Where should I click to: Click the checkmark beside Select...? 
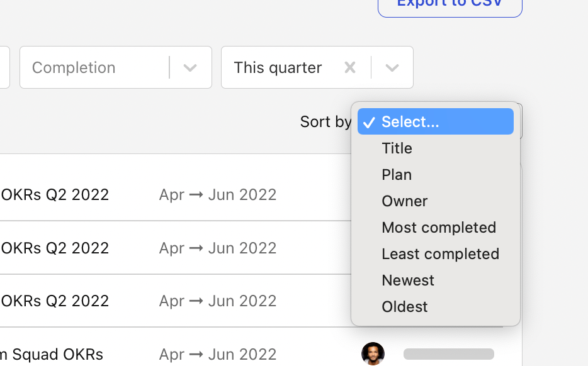(x=369, y=123)
